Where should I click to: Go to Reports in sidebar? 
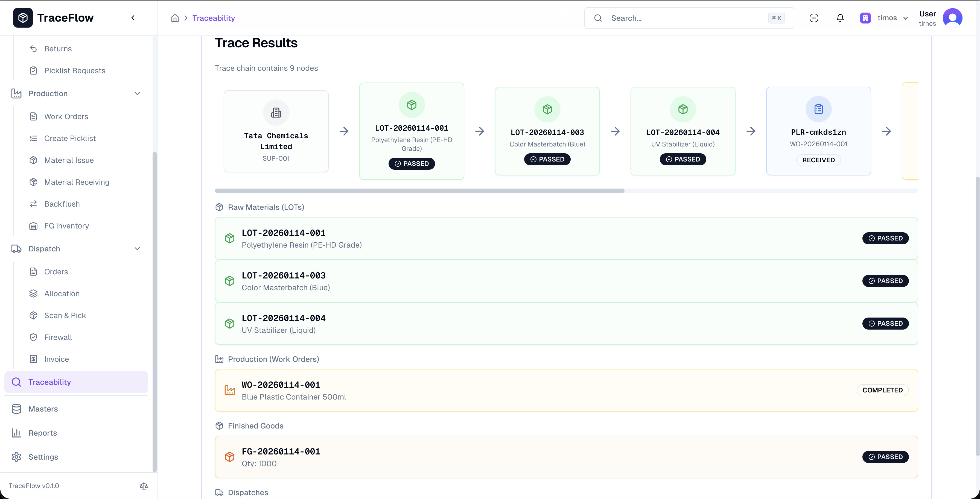pyautogui.click(x=43, y=433)
